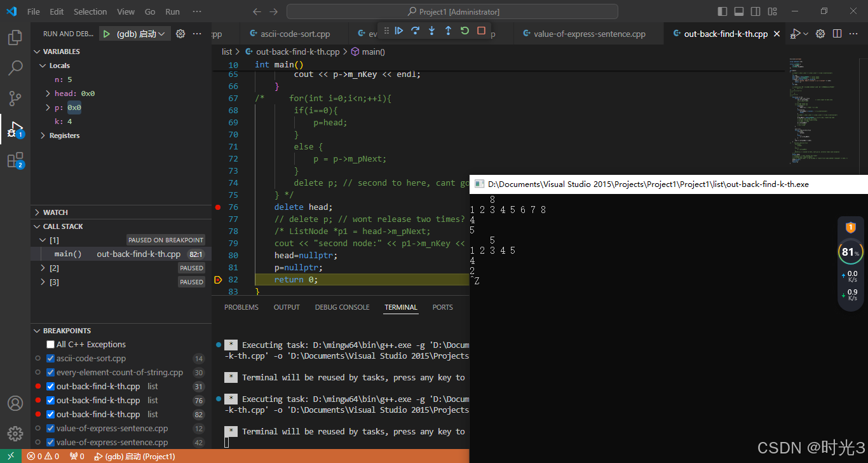Open the Search view in activity bar
Image resolution: width=868 pixels, height=463 pixels.
15,68
